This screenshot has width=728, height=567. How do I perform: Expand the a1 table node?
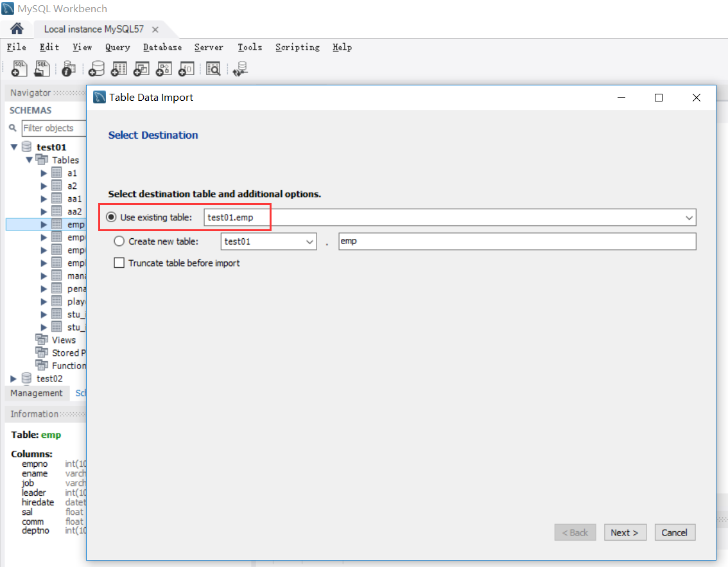click(x=44, y=173)
